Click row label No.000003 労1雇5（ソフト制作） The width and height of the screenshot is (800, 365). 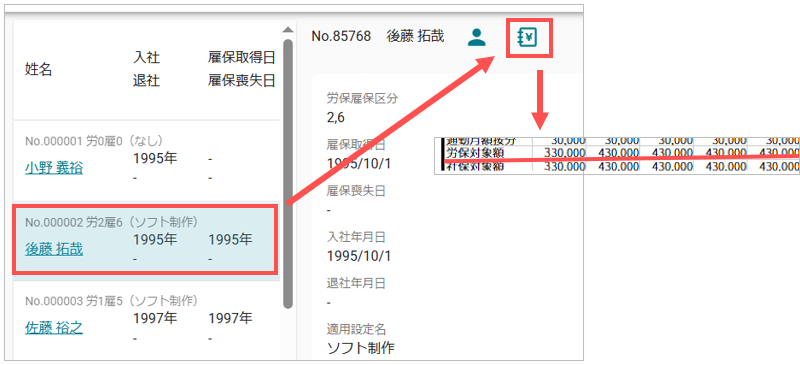111,301
